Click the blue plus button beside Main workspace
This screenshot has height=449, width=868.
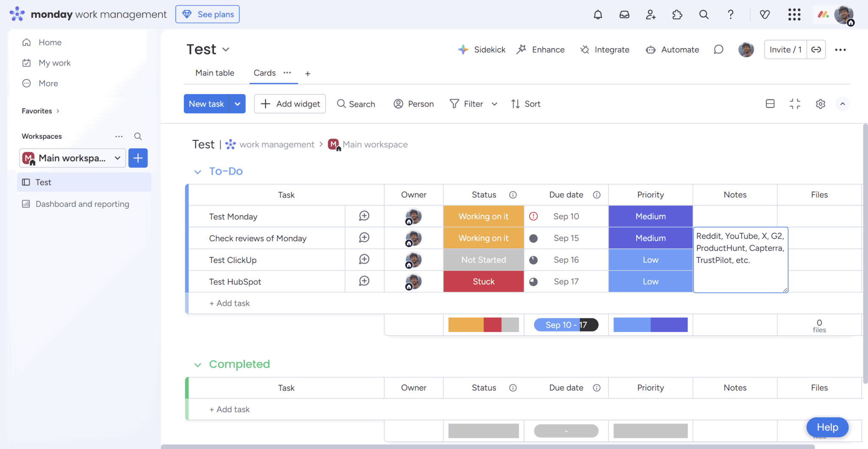pos(138,158)
